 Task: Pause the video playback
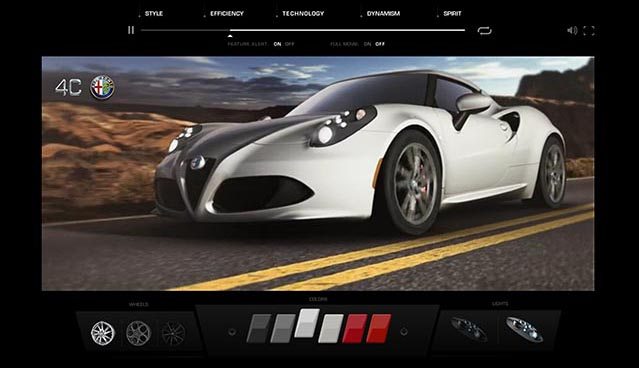pyautogui.click(x=131, y=30)
